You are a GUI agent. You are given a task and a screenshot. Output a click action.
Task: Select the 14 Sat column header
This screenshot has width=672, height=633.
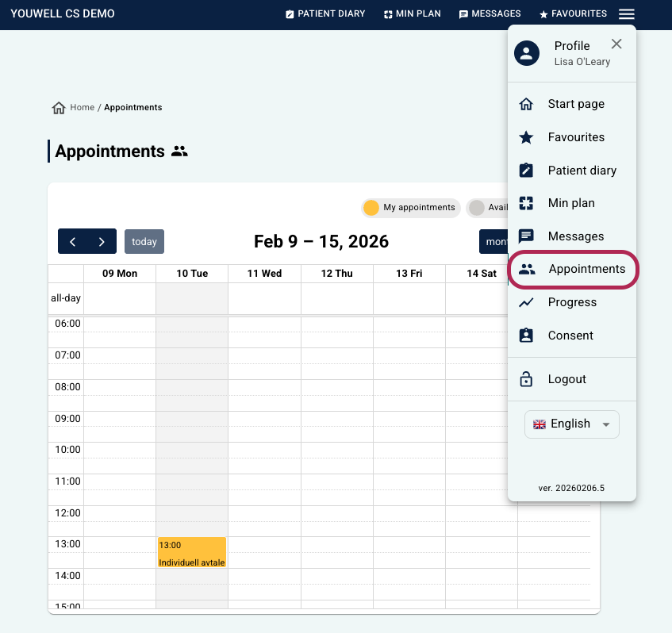click(482, 274)
